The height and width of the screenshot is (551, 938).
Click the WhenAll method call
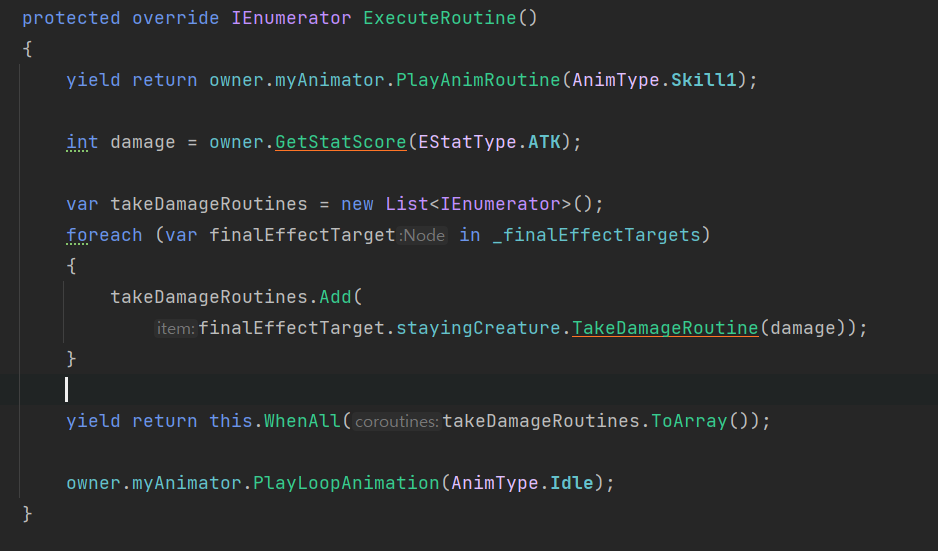302,421
